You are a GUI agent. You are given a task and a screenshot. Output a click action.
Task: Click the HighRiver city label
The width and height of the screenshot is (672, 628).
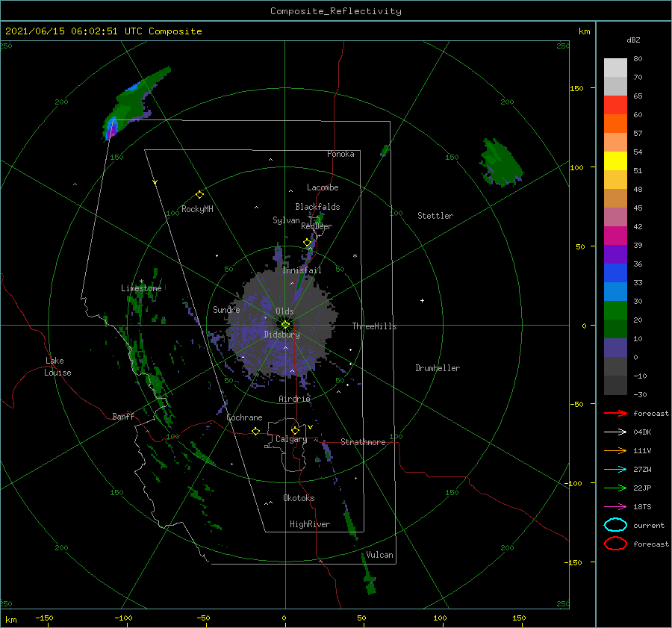(310, 524)
